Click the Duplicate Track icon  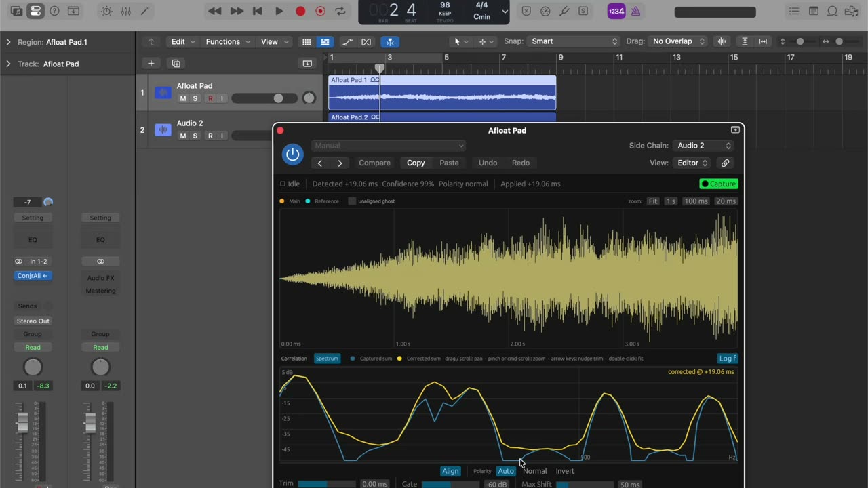(x=176, y=63)
